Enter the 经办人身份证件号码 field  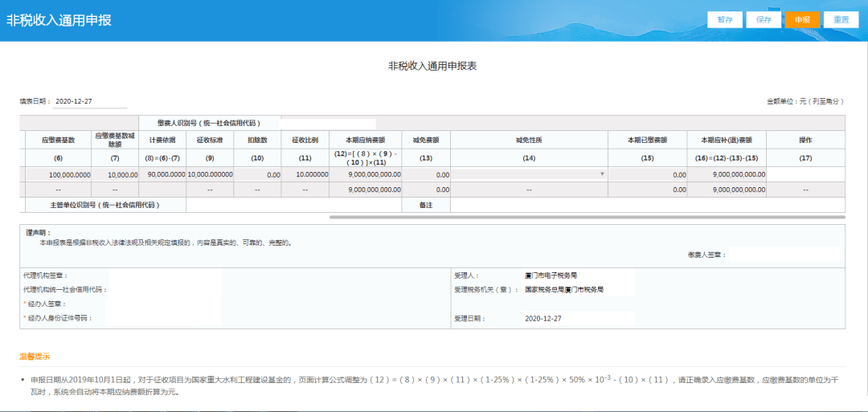pos(164,319)
